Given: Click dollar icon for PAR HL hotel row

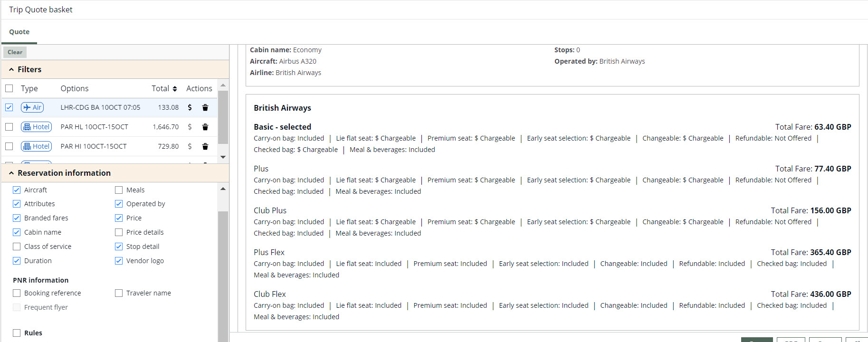Looking at the screenshot, I should [x=190, y=127].
